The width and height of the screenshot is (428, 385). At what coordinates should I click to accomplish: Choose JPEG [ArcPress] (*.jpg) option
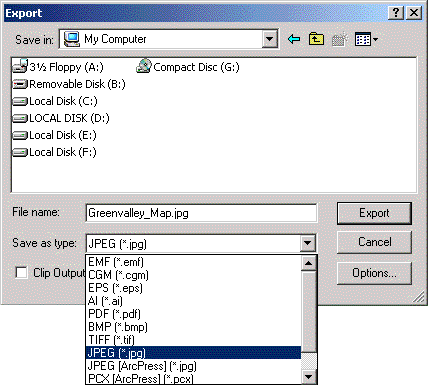point(193,366)
